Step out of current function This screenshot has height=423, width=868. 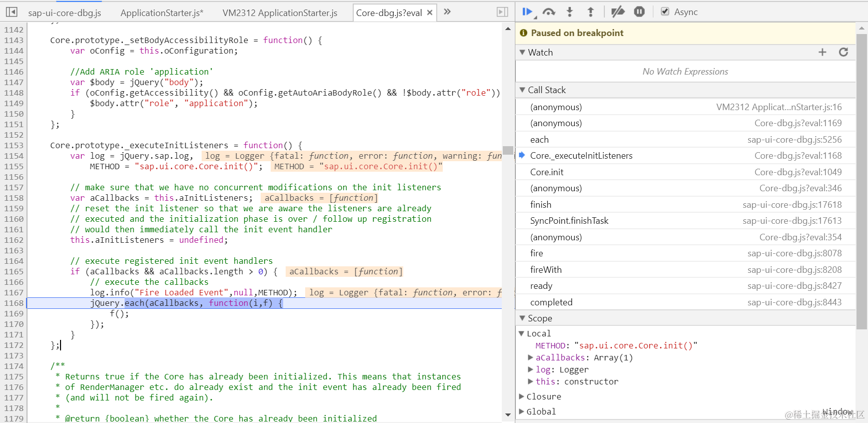click(x=591, y=12)
